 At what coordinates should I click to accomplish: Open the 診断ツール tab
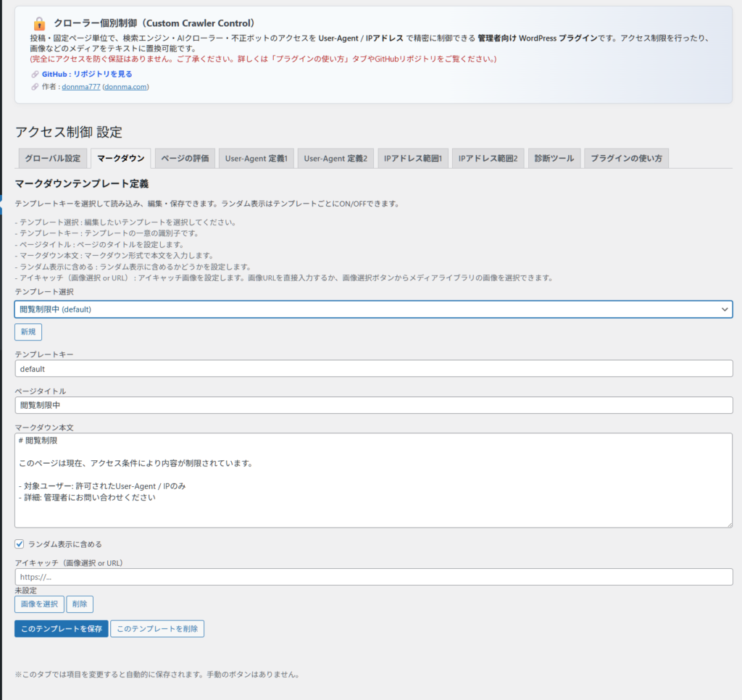pos(554,158)
